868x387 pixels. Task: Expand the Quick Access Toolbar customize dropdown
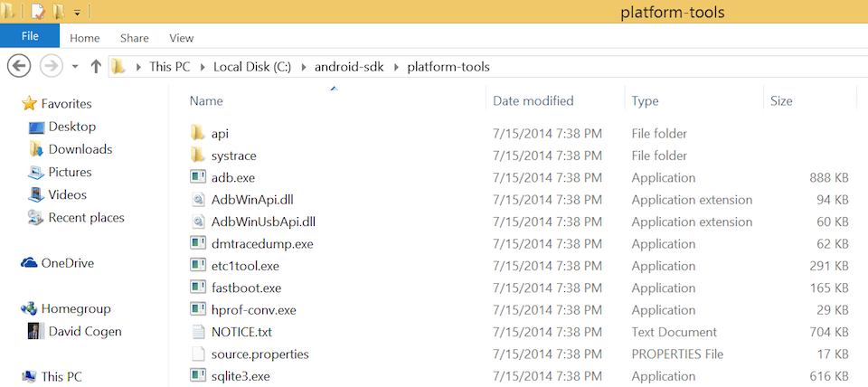[x=78, y=13]
